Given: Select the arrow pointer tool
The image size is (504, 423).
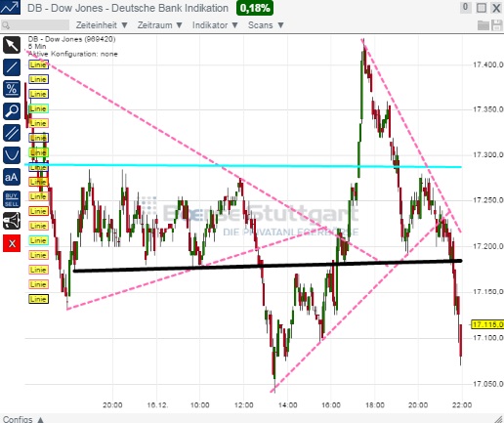Looking at the screenshot, I should [12, 45].
